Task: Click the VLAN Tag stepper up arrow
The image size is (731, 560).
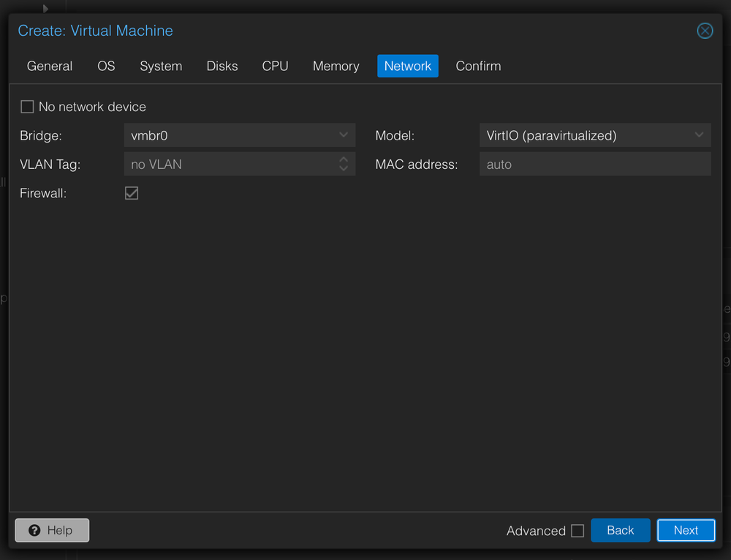Action: [x=343, y=159]
